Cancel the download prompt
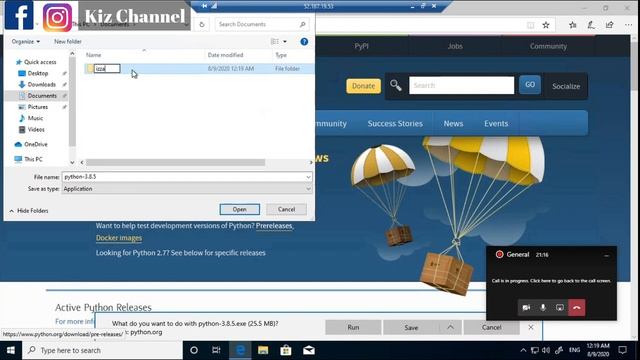Screen dimensions: 640x360 point(491,327)
